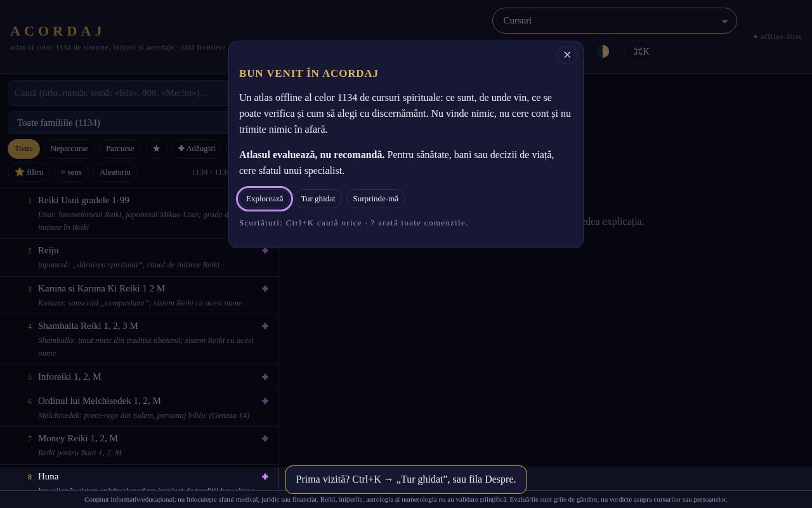Click plus icon on Shamballa Reiki row
Viewport: 812px width, 508px height.
(265, 326)
